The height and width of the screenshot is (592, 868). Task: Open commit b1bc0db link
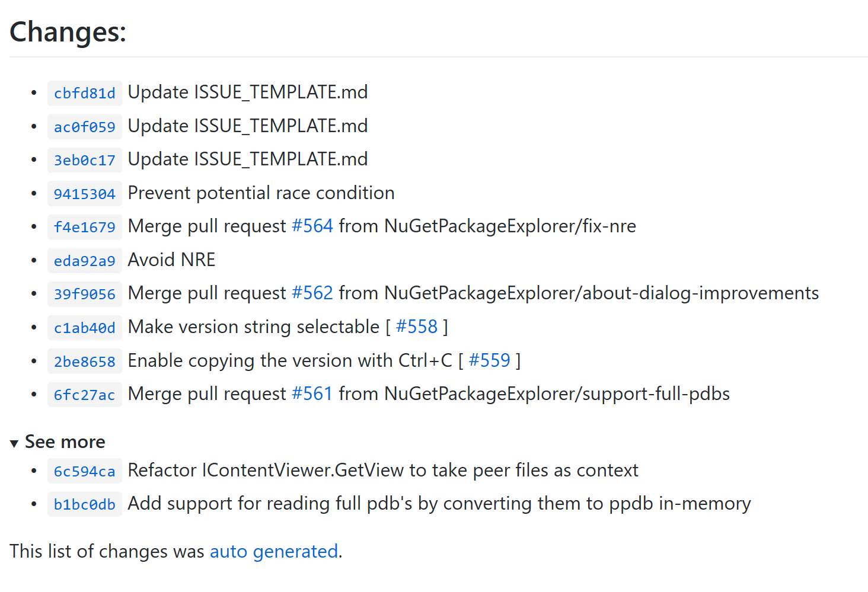[x=85, y=504]
